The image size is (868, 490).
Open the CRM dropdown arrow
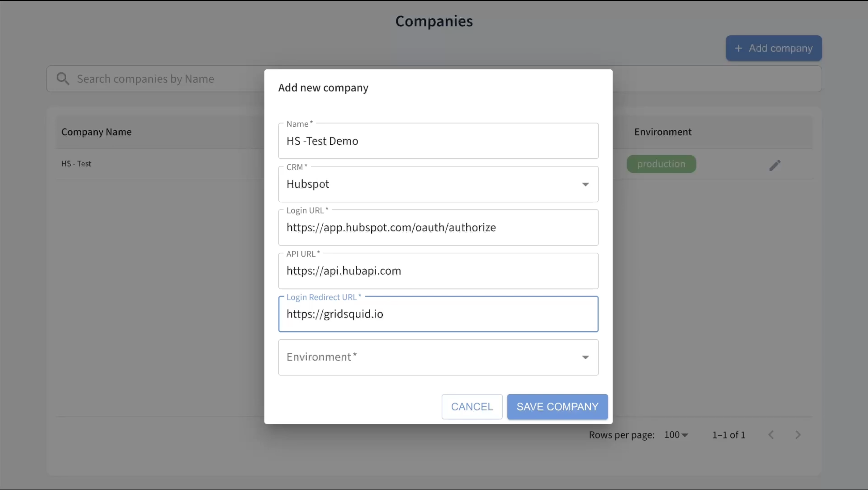(585, 184)
